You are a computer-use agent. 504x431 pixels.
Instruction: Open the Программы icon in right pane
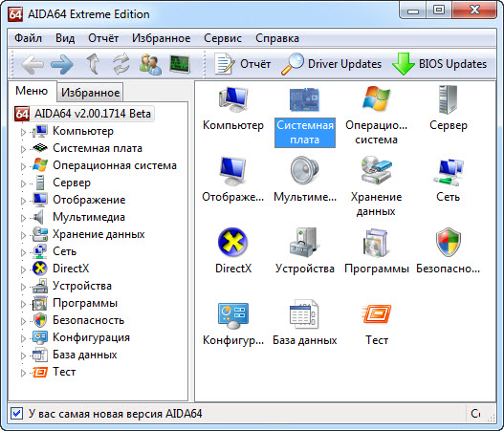pyautogui.click(x=376, y=242)
